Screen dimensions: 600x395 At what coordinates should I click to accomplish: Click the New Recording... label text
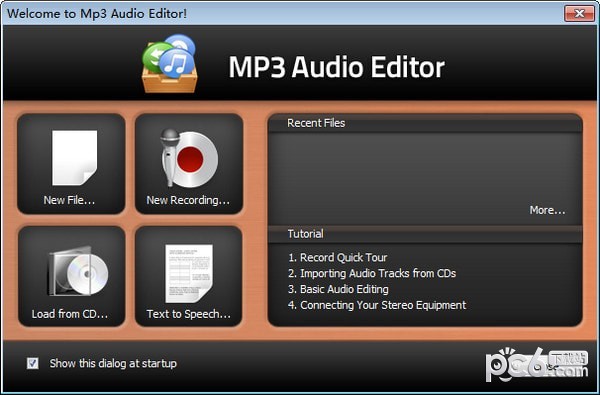pos(188,200)
